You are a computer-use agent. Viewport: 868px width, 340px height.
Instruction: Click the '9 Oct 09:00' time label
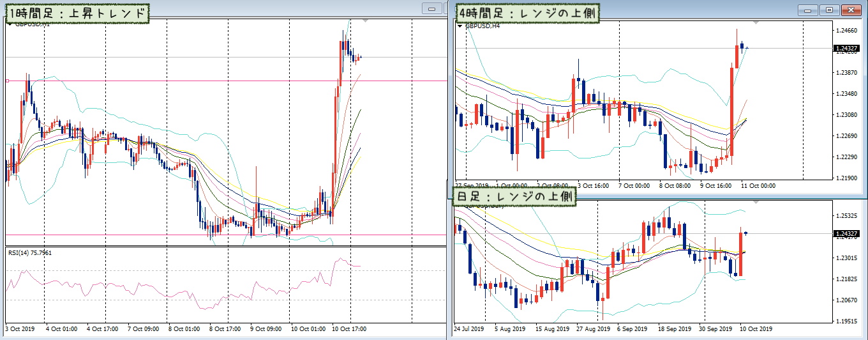264,329
